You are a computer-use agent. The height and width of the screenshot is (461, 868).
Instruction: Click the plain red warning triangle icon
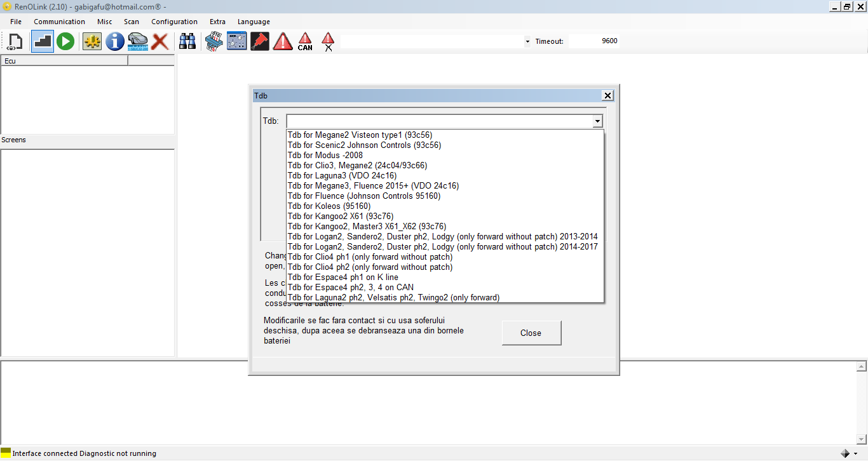(x=283, y=42)
